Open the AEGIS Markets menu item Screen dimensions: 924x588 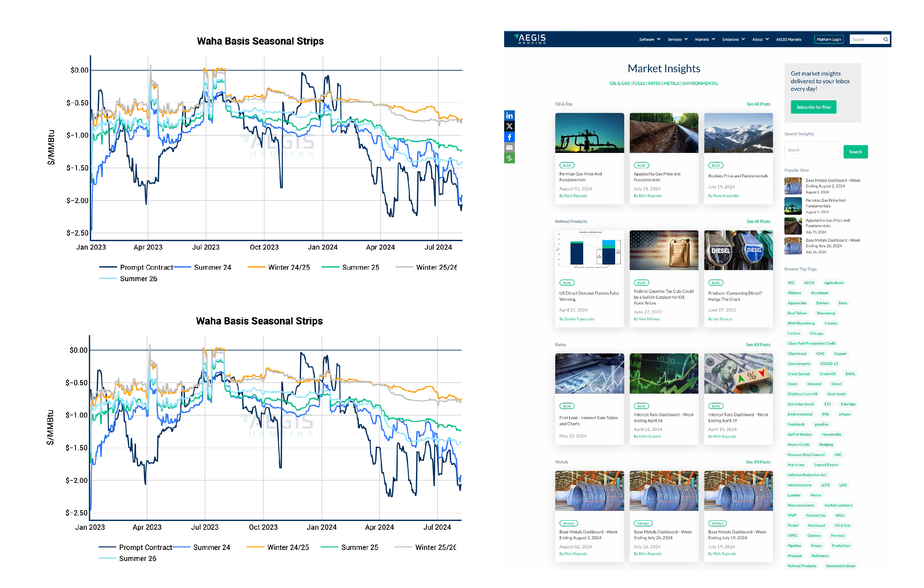point(788,39)
